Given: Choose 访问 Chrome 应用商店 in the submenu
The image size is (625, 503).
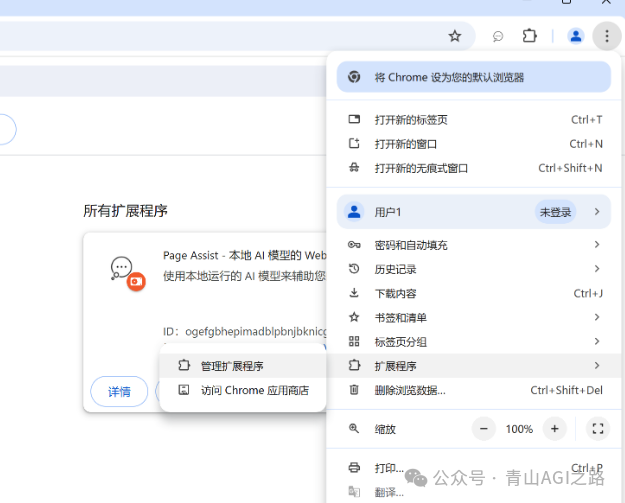Looking at the screenshot, I should pyautogui.click(x=243, y=390).
